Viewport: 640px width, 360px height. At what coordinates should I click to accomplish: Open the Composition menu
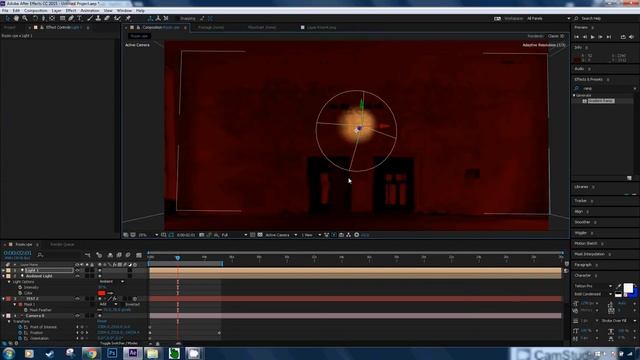coord(36,11)
